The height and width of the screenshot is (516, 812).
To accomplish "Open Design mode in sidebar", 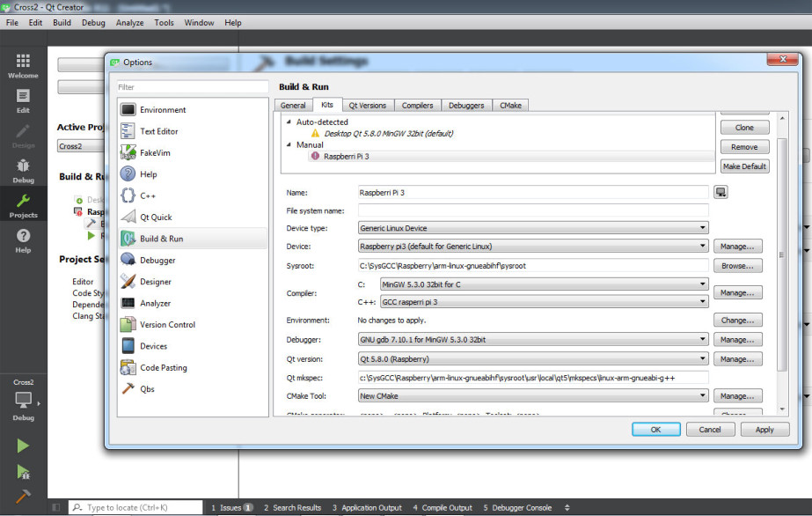I will coord(23,136).
